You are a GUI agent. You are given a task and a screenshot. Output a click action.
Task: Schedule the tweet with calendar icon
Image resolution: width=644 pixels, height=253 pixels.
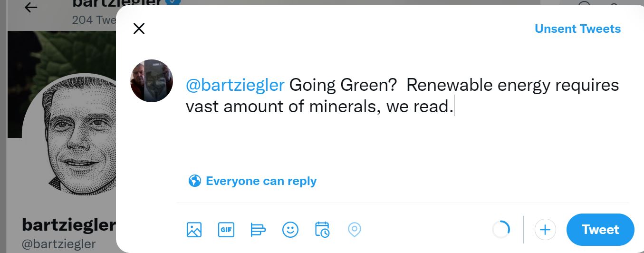pyautogui.click(x=322, y=230)
